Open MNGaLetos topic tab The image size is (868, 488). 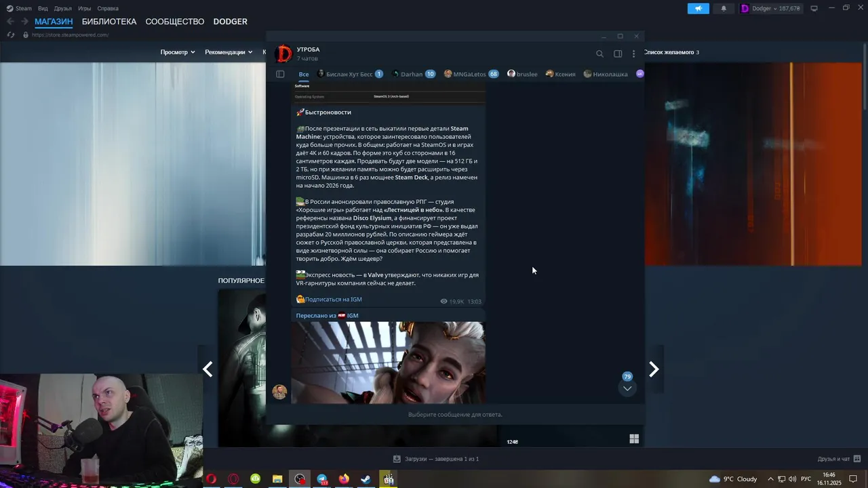point(471,74)
